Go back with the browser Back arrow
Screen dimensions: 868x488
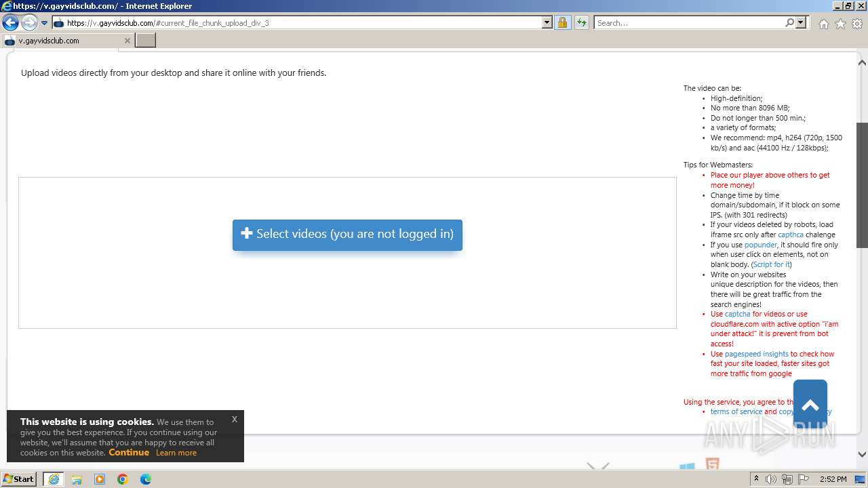click(10, 22)
